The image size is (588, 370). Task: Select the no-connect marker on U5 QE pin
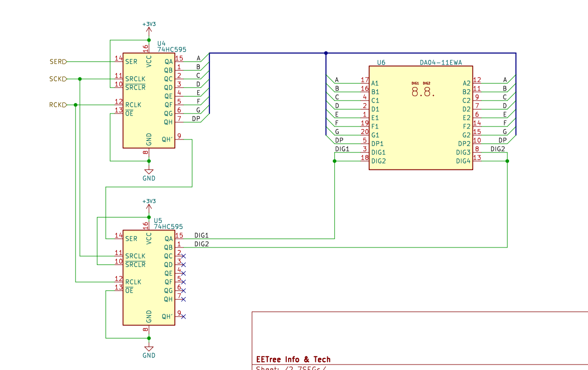coord(183,273)
